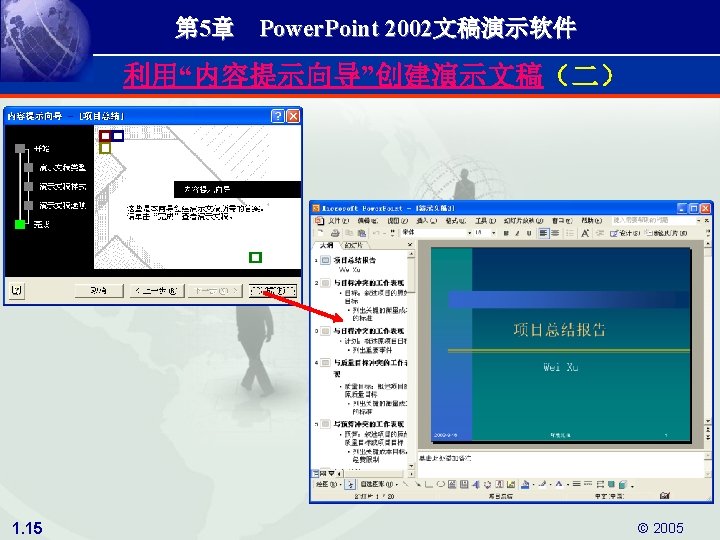Click the notes pane text area
Image resolution: width=720 pixels, height=540 pixels.
[560, 464]
